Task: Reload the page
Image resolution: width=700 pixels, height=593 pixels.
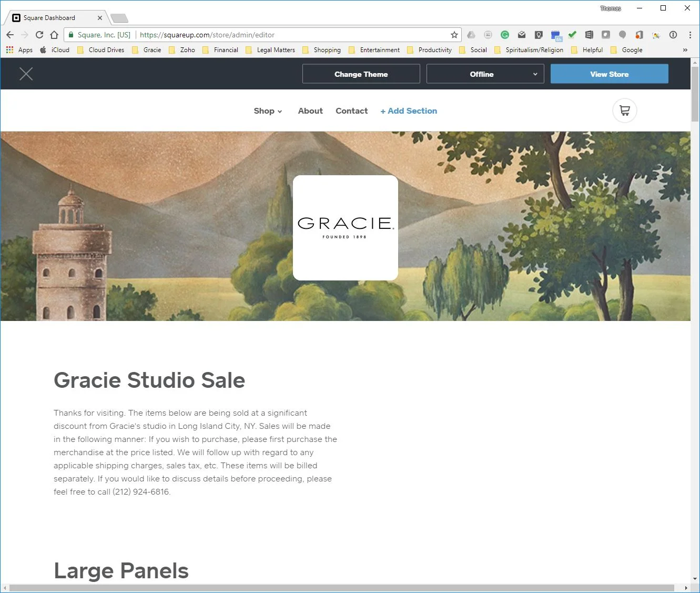Action: click(39, 35)
